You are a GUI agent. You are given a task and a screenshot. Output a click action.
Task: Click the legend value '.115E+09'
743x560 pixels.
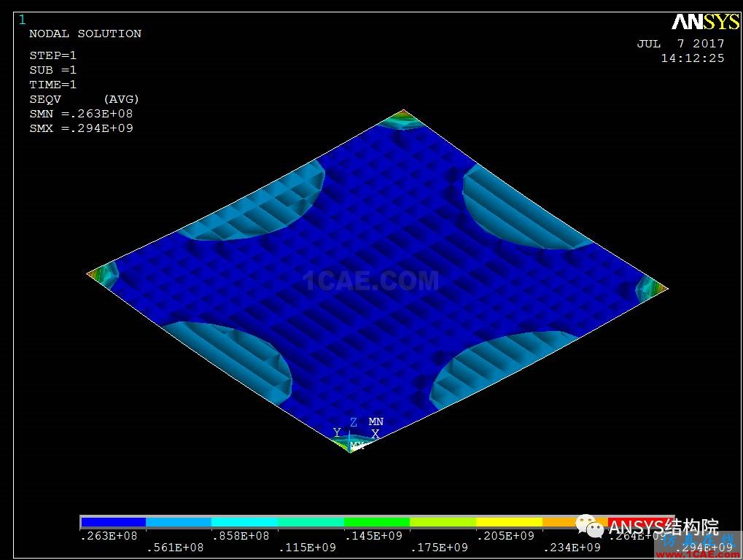307,548
